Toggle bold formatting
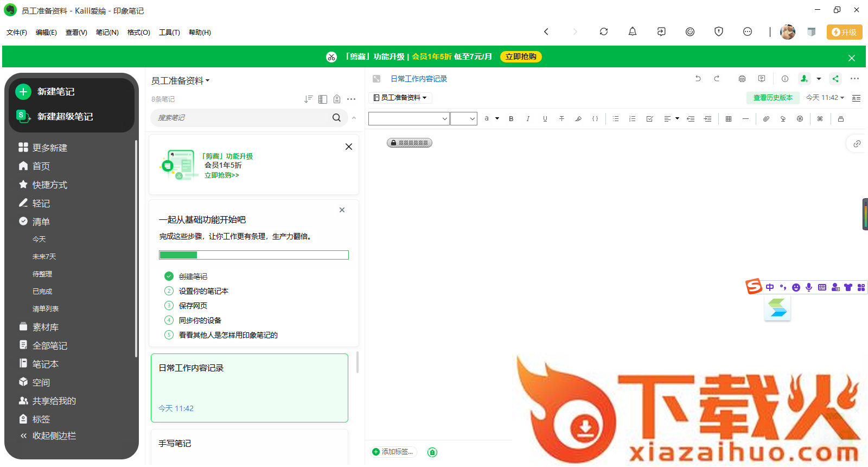868x467 pixels. (511, 119)
